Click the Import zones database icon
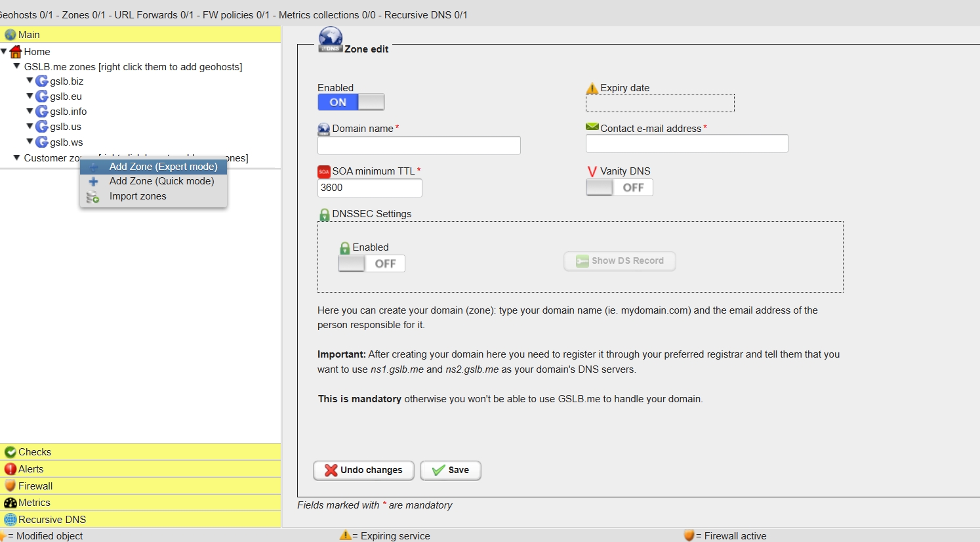The width and height of the screenshot is (980, 542). click(x=92, y=197)
